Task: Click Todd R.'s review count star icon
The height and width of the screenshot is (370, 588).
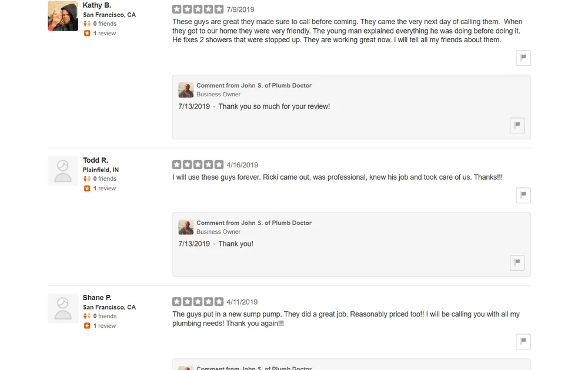Action: pyautogui.click(x=87, y=189)
